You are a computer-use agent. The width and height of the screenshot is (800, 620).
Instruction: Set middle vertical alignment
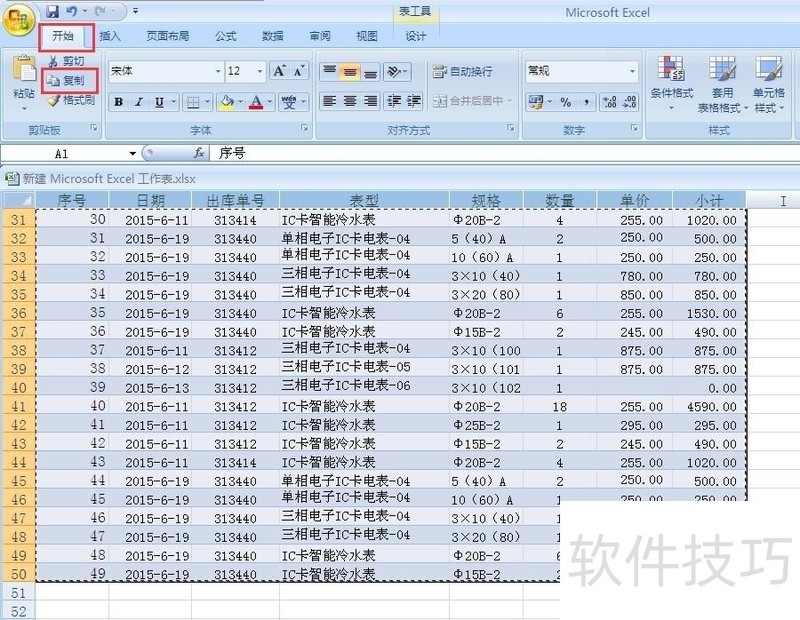click(x=350, y=71)
